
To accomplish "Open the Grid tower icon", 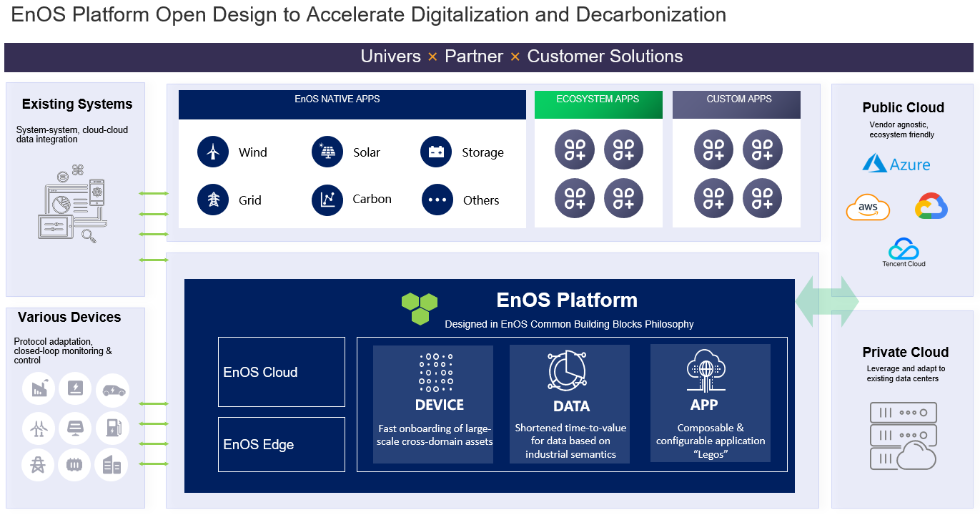I will pyautogui.click(x=212, y=200).
